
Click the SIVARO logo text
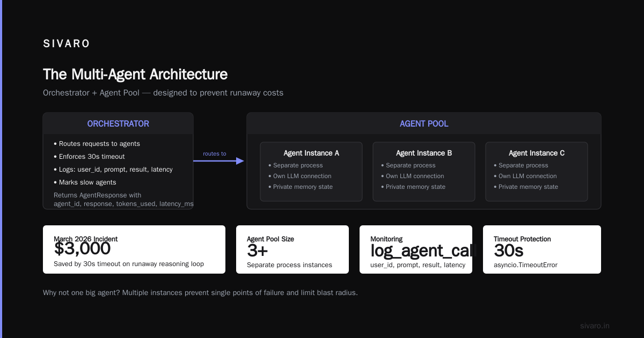coord(67,44)
